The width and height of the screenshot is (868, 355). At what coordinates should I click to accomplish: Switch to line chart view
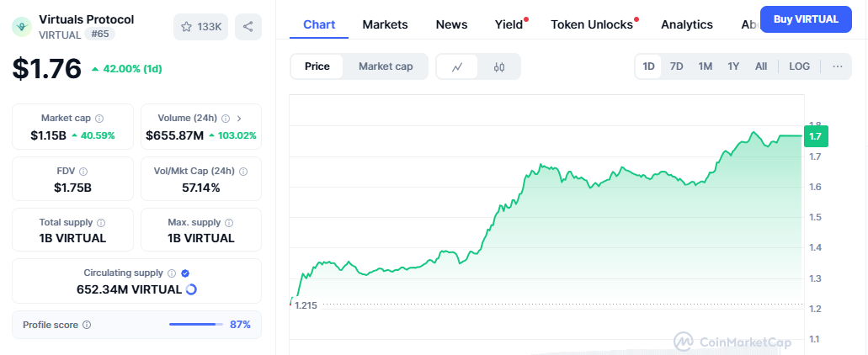[456, 67]
